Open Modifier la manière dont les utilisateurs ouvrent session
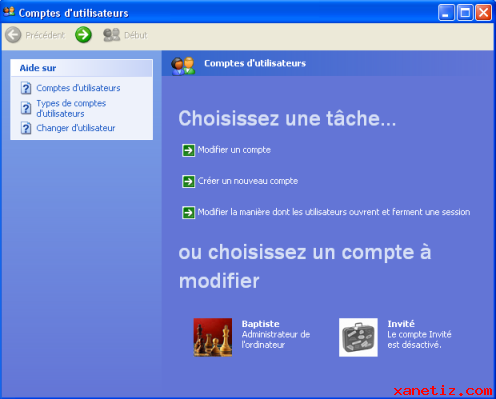The image size is (496, 399). [334, 212]
